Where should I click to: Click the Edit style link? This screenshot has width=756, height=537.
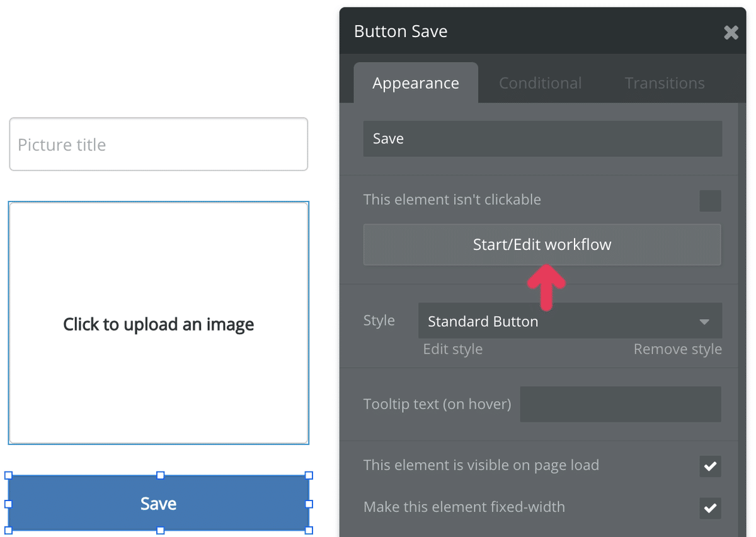(452, 349)
